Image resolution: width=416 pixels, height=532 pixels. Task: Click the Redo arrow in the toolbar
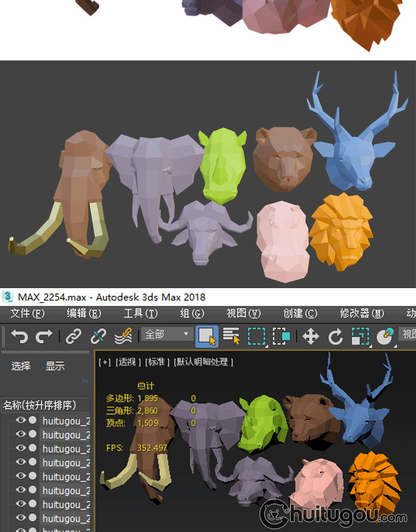click(44, 336)
